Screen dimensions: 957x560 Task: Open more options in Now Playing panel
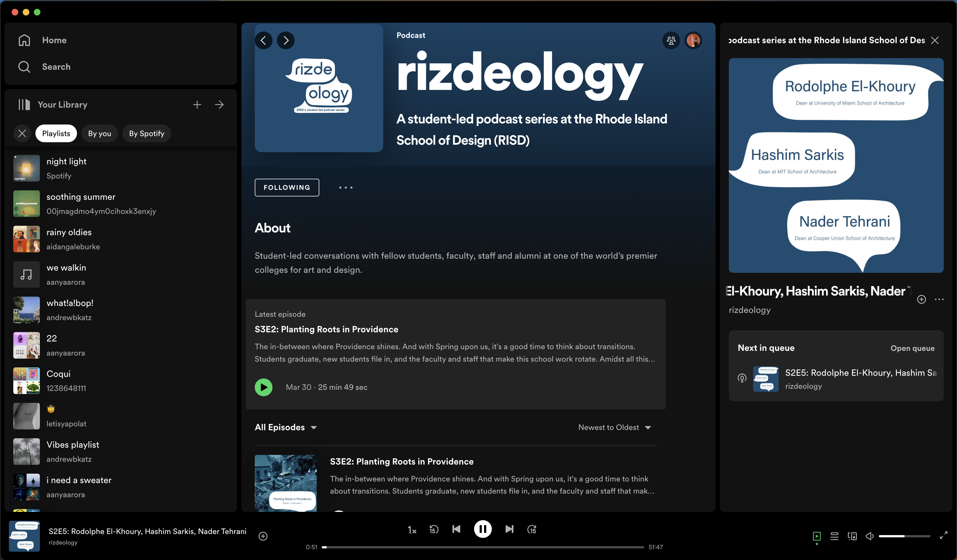[939, 299]
